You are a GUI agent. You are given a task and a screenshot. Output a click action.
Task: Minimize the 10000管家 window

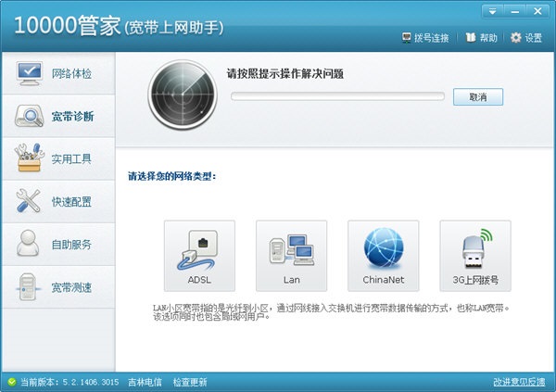coord(515,11)
